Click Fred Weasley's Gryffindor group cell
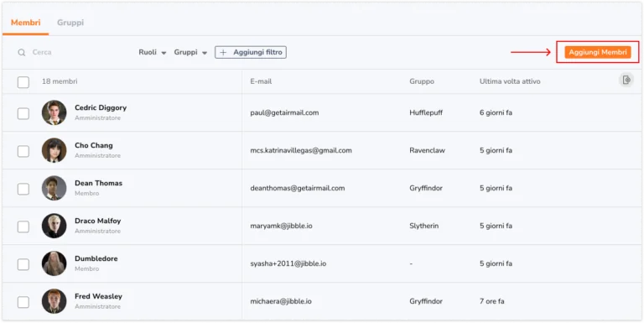644x323 pixels. 426,302
